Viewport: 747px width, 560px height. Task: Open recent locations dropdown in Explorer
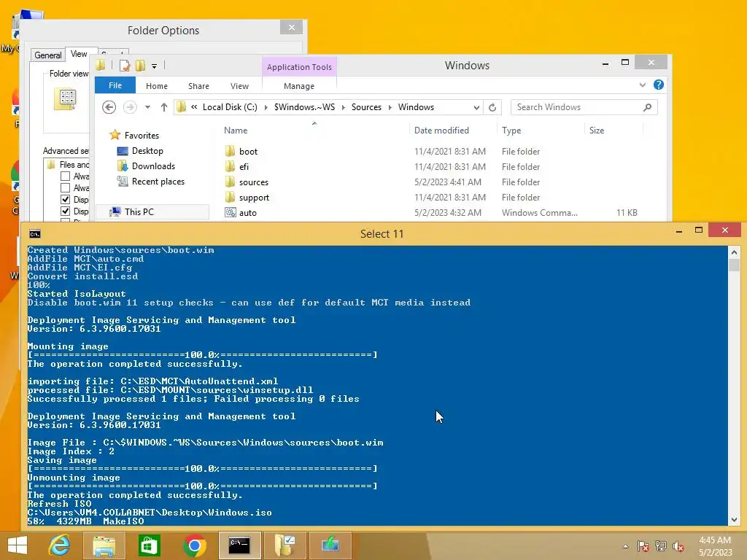[147, 107]
